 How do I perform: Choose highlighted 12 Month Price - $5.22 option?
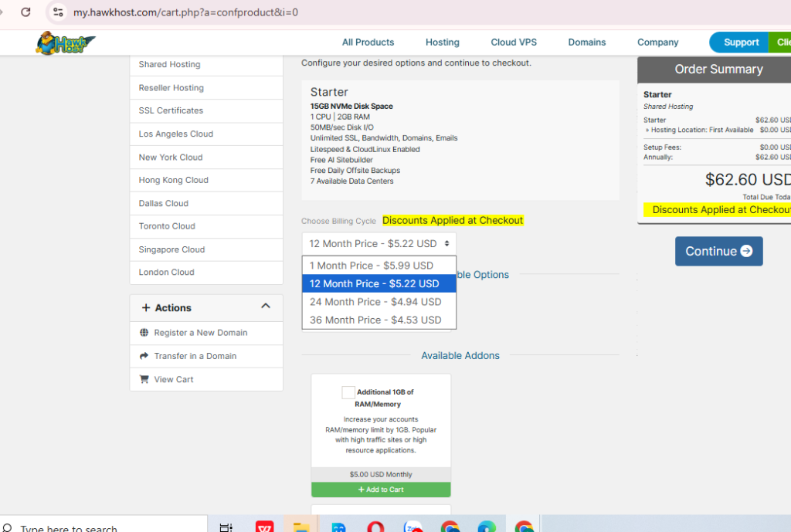click(379, 283)
